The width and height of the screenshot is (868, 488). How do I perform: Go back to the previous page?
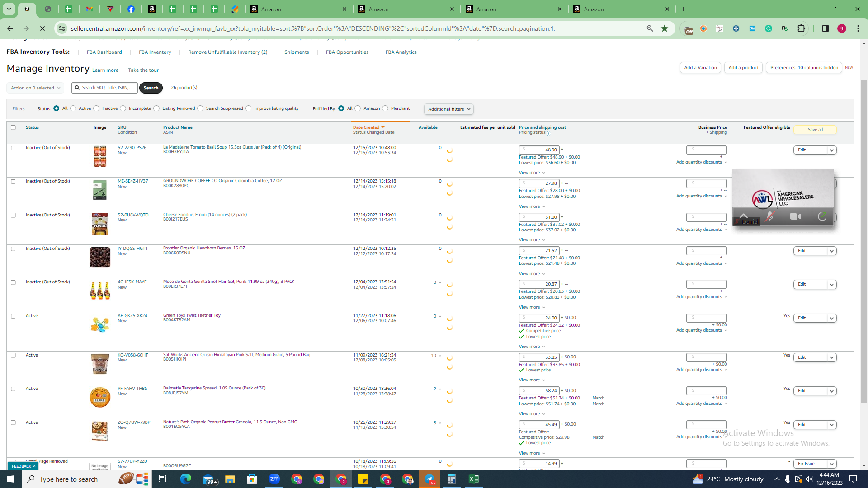click(10, 28)
